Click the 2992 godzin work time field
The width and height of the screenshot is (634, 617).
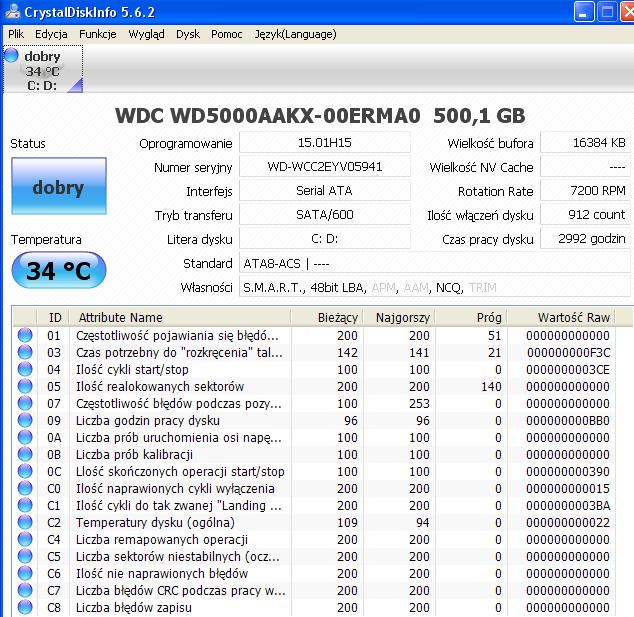pyautogui.click(x=585, y=239)
